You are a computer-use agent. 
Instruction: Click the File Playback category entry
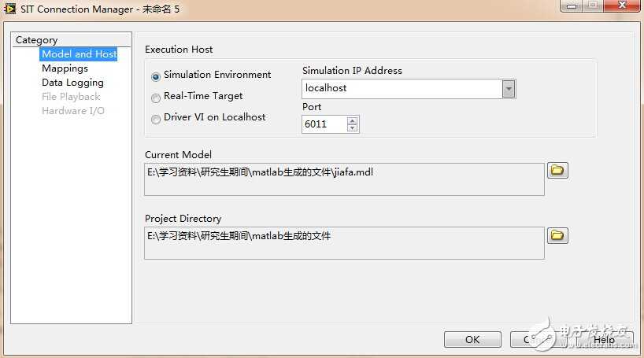pyautogui.click(x=71, y=97)
